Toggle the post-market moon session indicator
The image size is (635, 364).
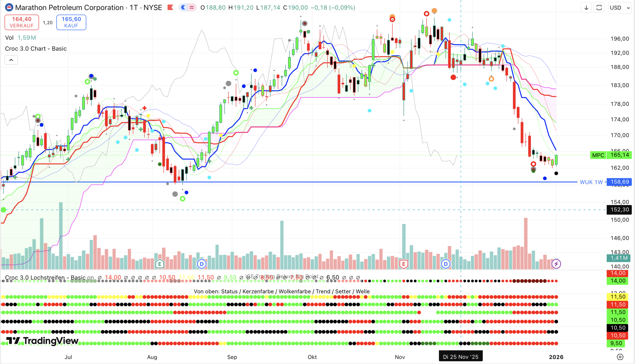point(183,7)
